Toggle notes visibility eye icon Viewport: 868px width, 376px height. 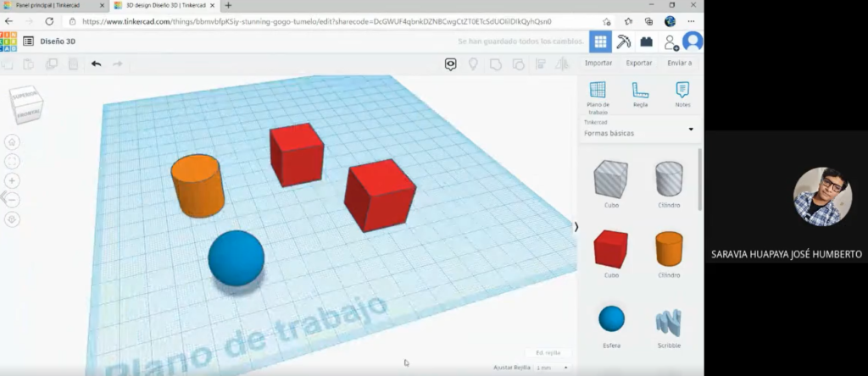point(451,64)
